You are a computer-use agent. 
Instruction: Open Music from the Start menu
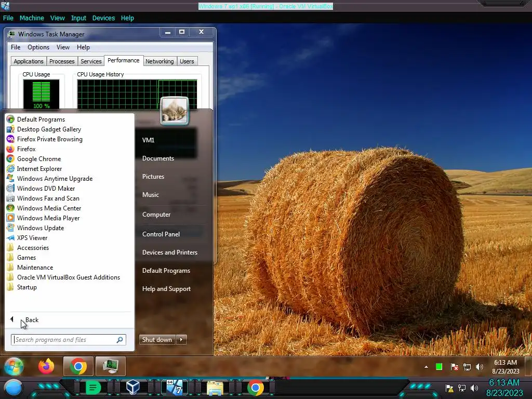click(x=150, y=195)
